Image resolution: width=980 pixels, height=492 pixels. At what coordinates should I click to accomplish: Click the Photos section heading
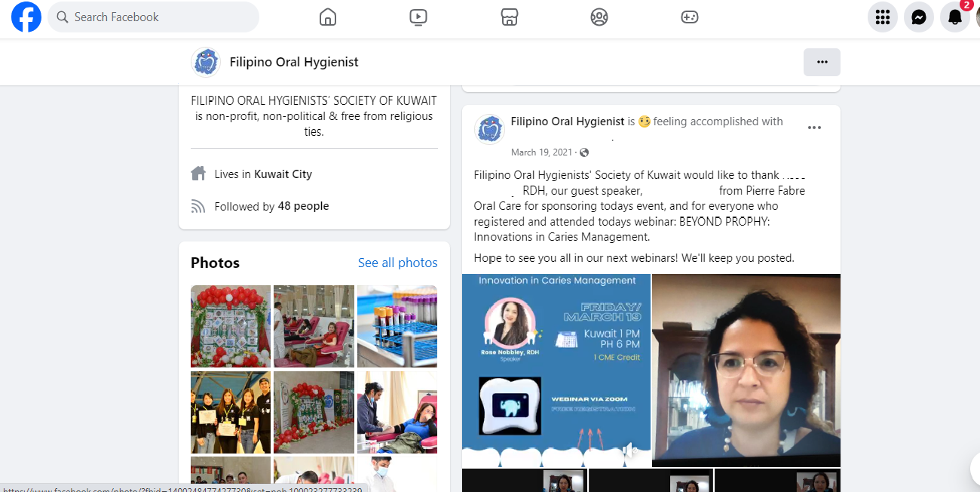215,263
